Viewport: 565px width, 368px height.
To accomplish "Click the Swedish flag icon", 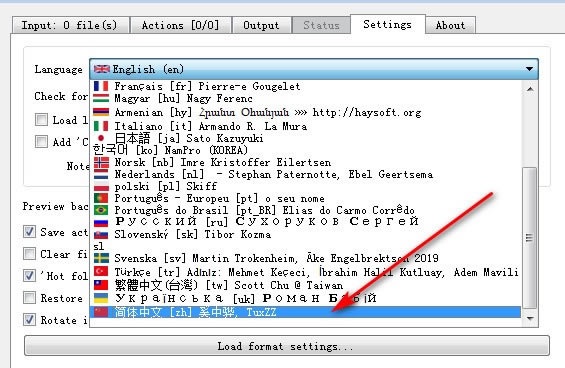I will (x=101, y=258).
